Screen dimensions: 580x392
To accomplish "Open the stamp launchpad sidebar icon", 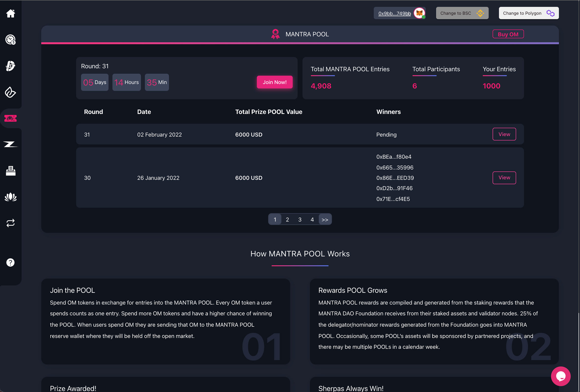I will click(11, 171).
